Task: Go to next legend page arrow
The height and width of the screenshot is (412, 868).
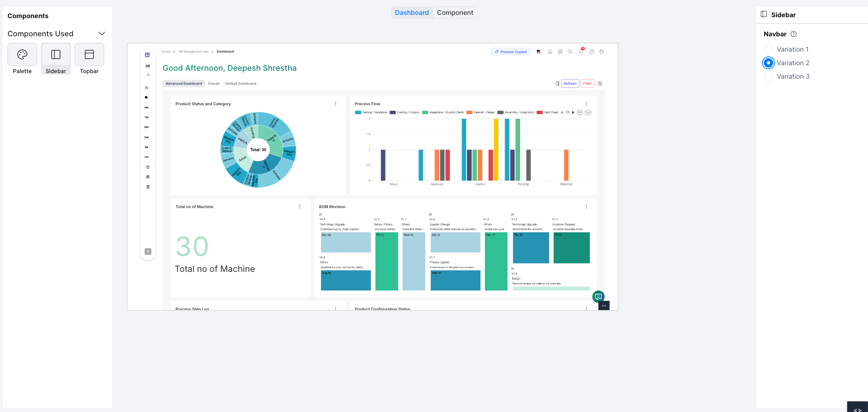Action: (x=573, y=112)
